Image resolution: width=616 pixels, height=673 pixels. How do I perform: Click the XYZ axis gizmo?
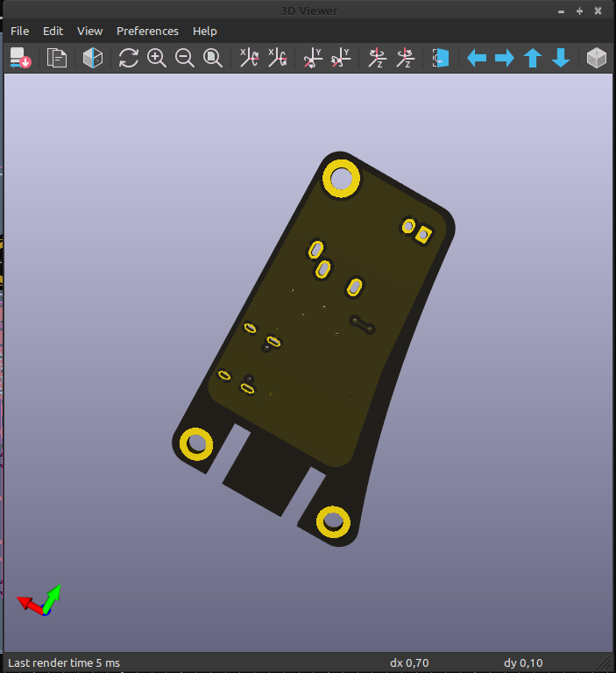coord(39,600)
